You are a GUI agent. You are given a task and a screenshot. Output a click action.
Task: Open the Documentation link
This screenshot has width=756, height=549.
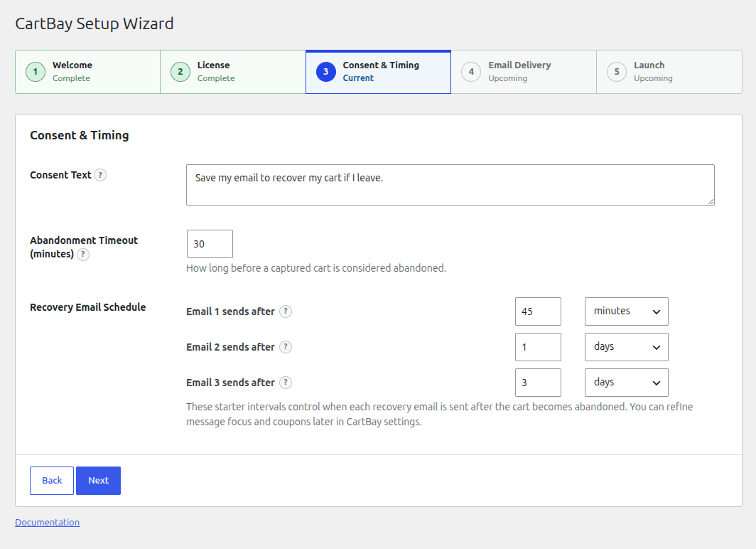tap(47, 523)
